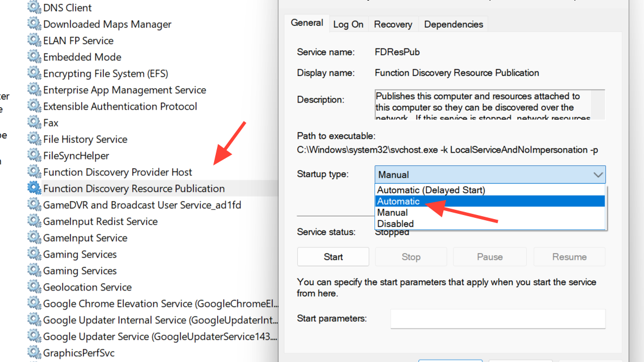Select Encrypting File System (EFS) service
The width and height of the screenshot is (644, 362).
[x=106, y=74]
